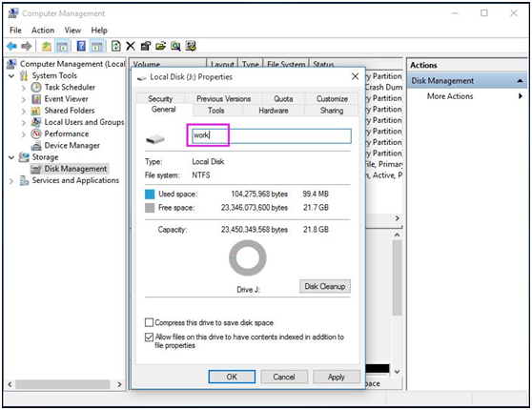Expand the Event Viewer node

pyautogui.click(x=24, y=99)
